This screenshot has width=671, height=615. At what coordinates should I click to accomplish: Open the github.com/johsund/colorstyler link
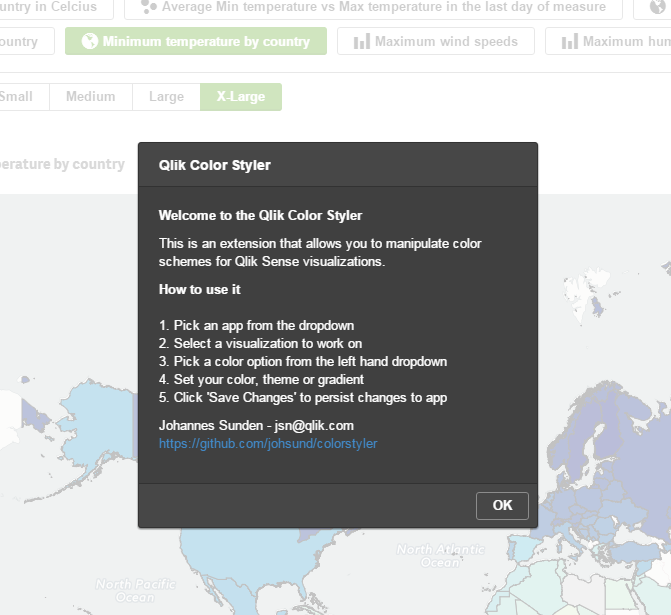(x=268, y=443)
